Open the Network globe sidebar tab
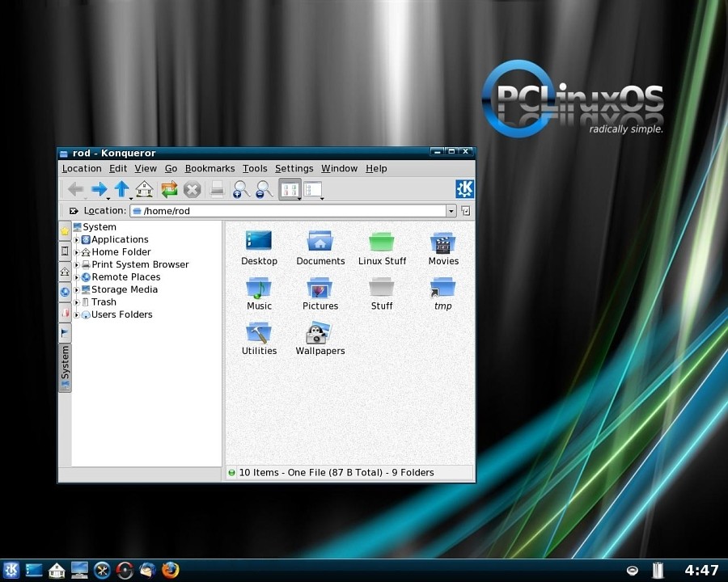Viewport: 728px width, 582px height. [x=65, y=292]
